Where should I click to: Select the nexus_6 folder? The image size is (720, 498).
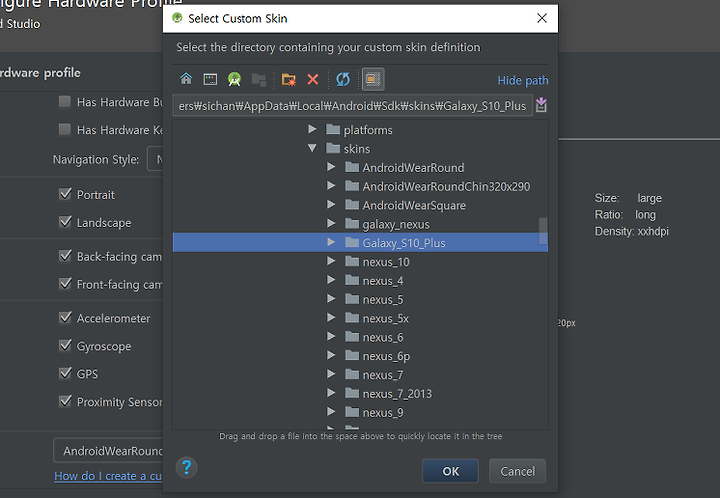[383, 337]
